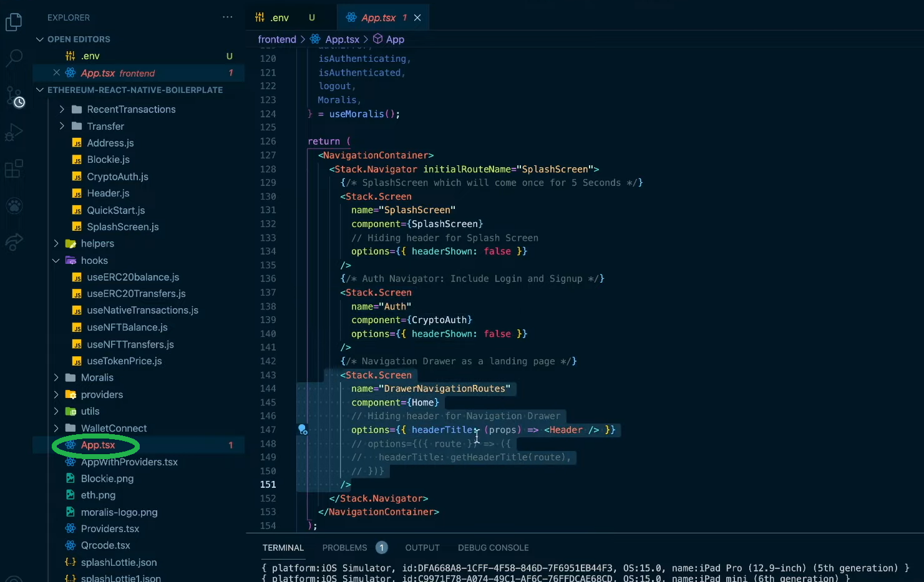Open the Debug Console panel tab
This screenshot has height=582, width=924.
coord(493,548)
